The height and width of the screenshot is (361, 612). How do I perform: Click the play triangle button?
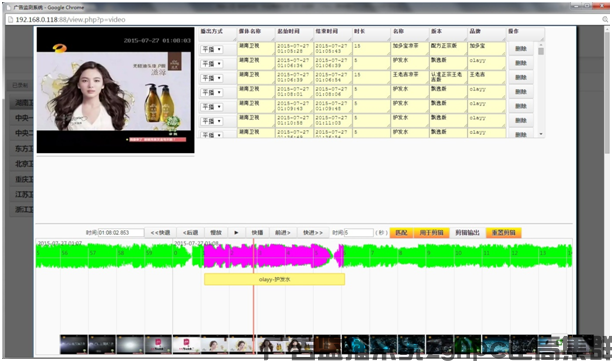click(236, 233)
